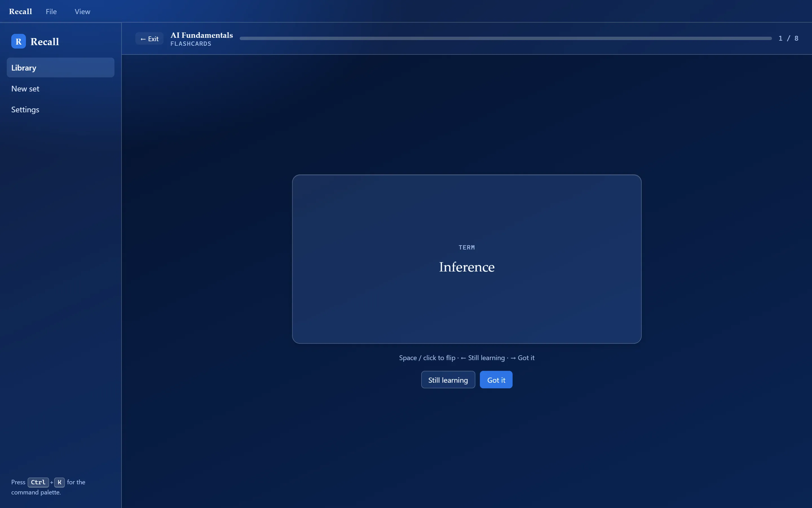
Task: Click the AI Fundamentals set title
Action: coord(202,35)
